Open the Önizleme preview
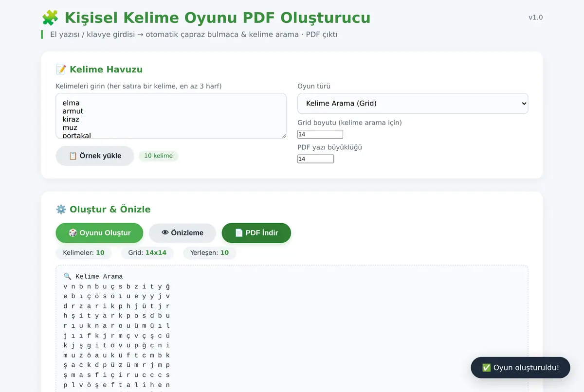Viewport: 584px width, 392px height. coord(182,233)
